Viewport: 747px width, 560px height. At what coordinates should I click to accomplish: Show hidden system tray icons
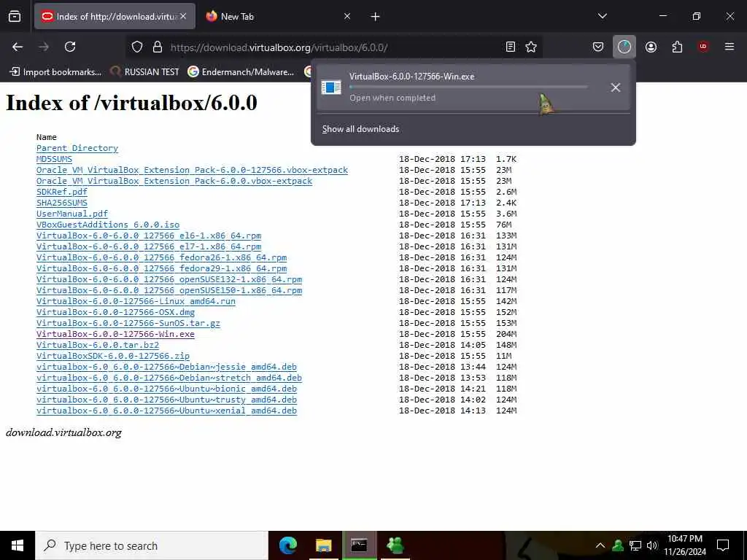(x=600, y=545)
